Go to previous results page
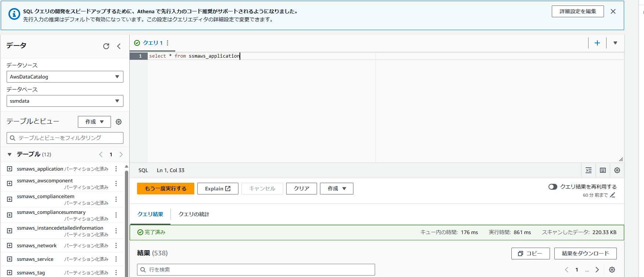 click(x=566, y=270)
